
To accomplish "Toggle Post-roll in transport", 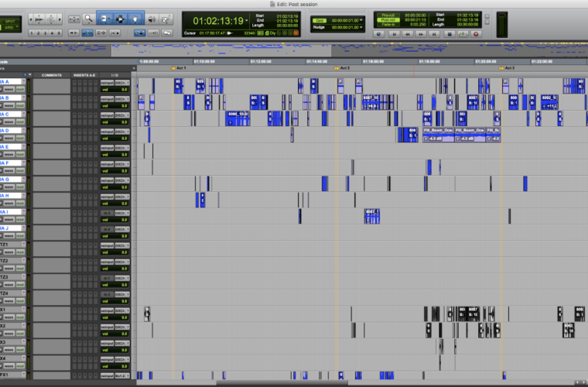I will coord(388,20).
